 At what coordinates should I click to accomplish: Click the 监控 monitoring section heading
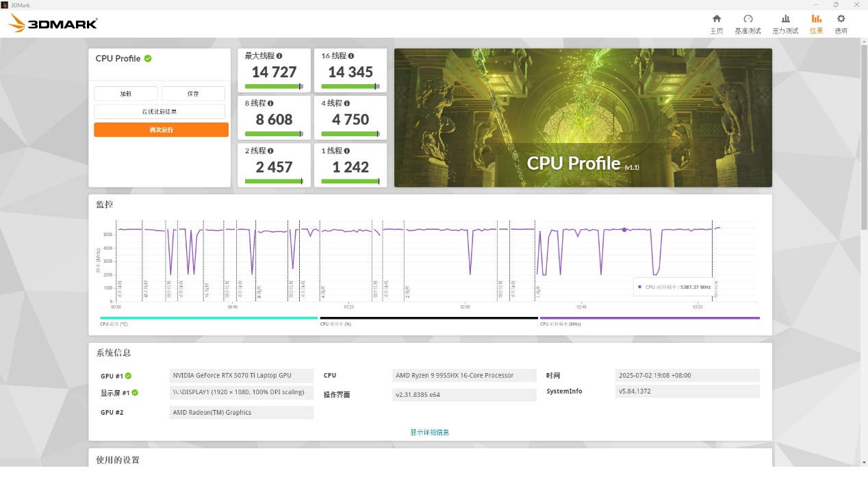(x=105, y=205)
